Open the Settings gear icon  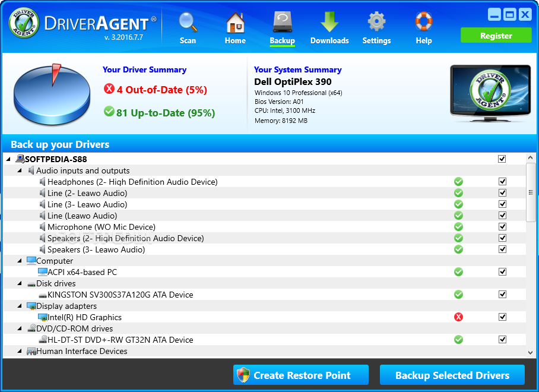[377, 22]
